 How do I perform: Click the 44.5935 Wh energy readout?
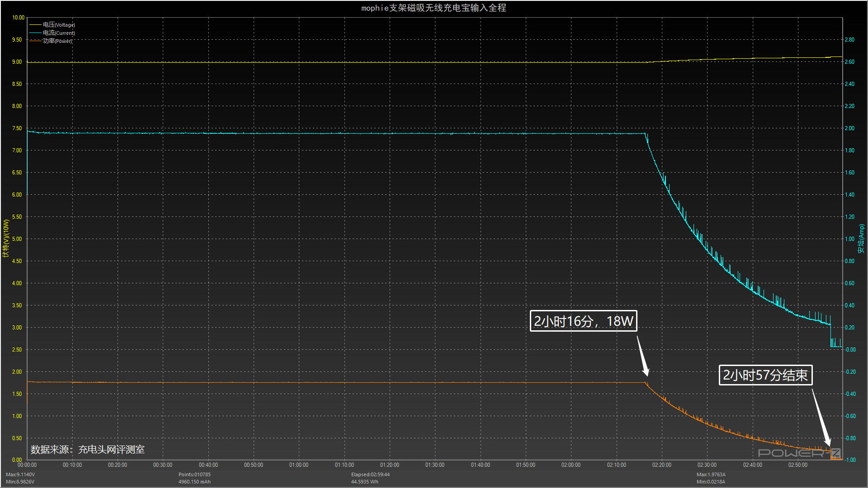point(365,482)
